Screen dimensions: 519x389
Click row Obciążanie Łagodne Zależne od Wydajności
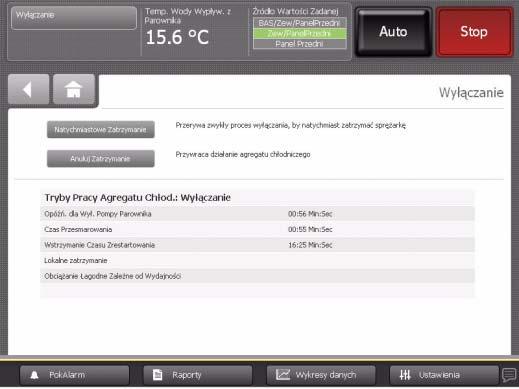point(257,276)
